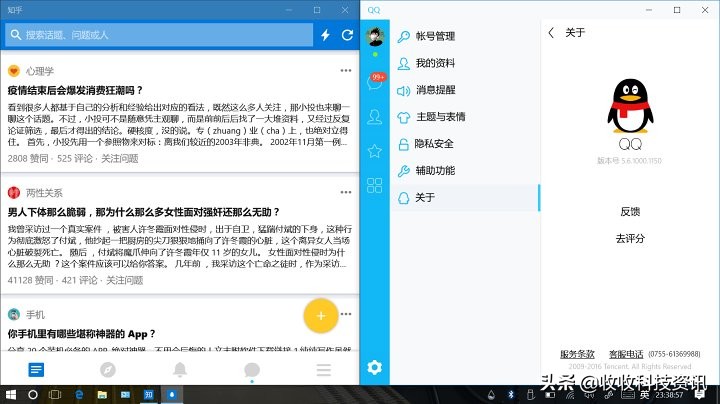Screen dimensions: 720x404
Task: Click the 两性关系 topic avatar icon
Action: (x=14, y=192)
